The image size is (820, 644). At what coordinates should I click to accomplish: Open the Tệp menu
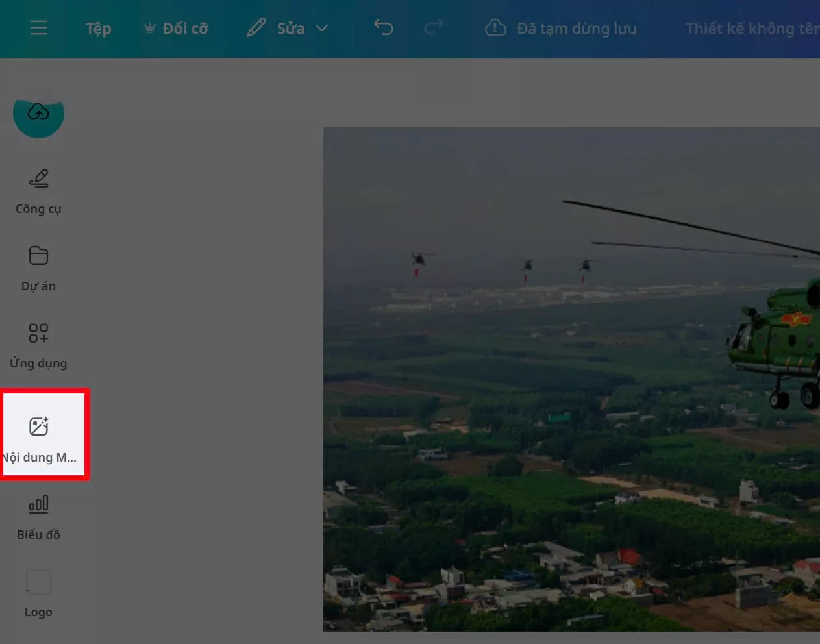98,29
